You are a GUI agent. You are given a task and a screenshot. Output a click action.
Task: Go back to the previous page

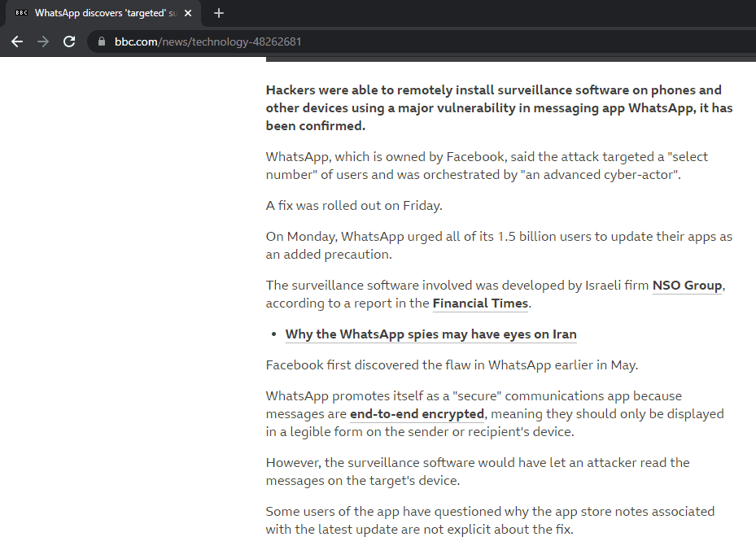(17, 41)
